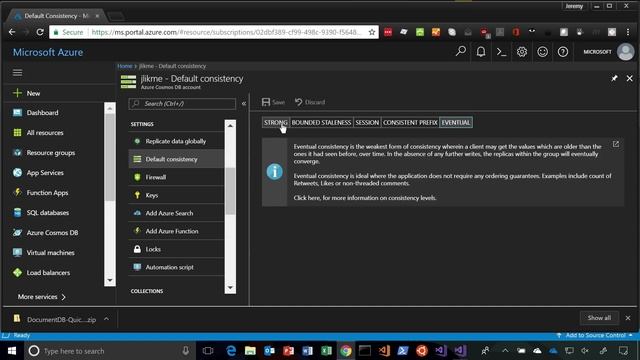Open Excel from taskbar
The image size is (640, 360).
coord(327,351)
